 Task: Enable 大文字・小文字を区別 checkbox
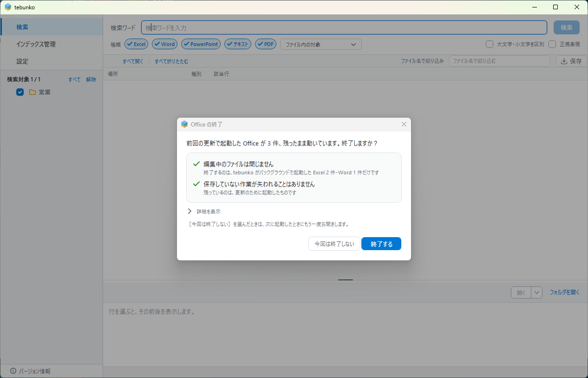click(490, 44)
